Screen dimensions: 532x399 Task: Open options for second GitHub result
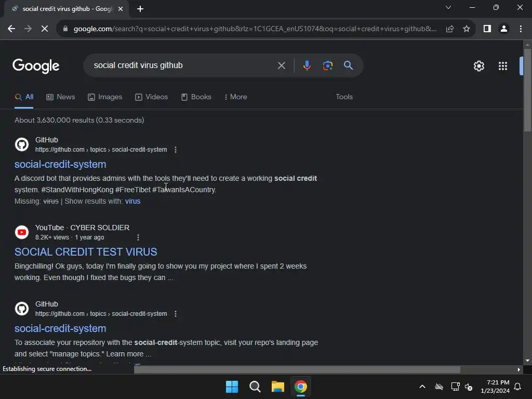point(176,314)
